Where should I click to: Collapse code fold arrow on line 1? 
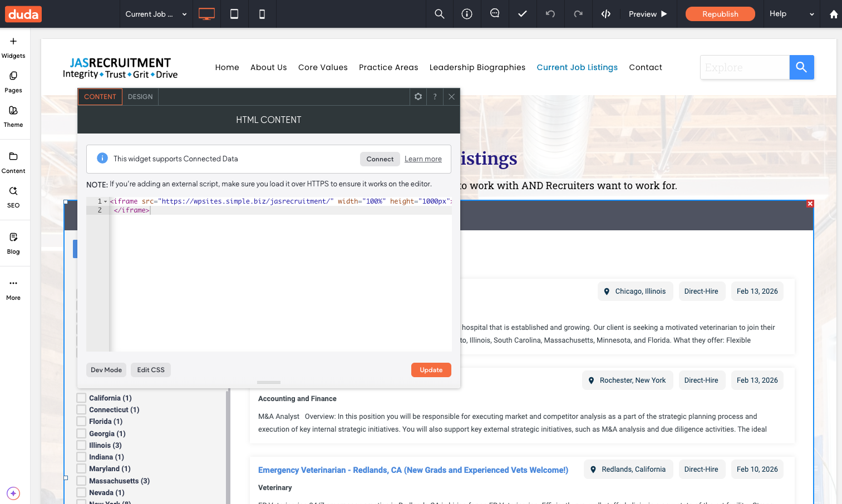(105, 201)
